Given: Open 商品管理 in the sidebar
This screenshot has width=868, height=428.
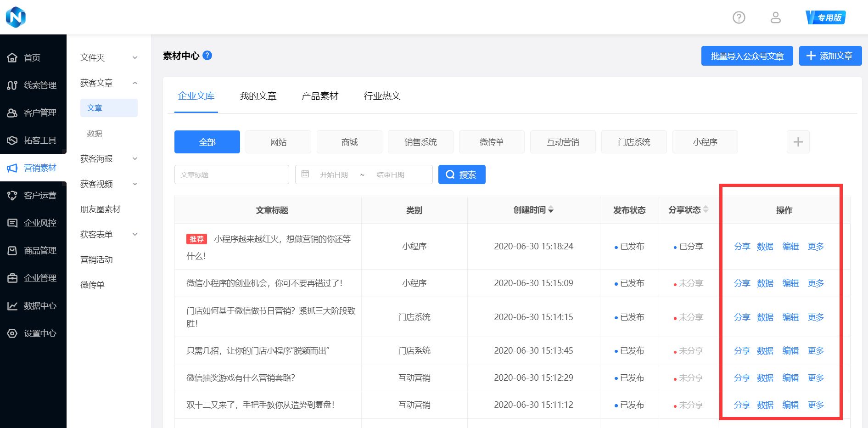Looking at the screenshot, I should 33,250.
